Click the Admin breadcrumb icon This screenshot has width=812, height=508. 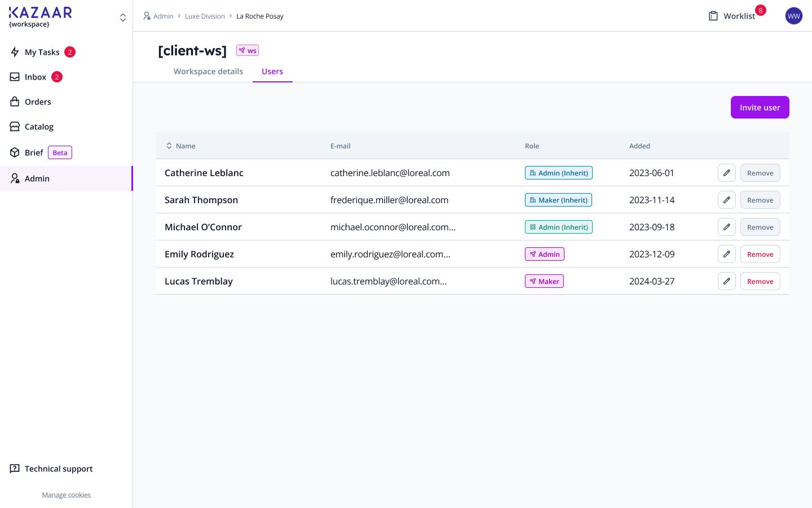(147, 16)
